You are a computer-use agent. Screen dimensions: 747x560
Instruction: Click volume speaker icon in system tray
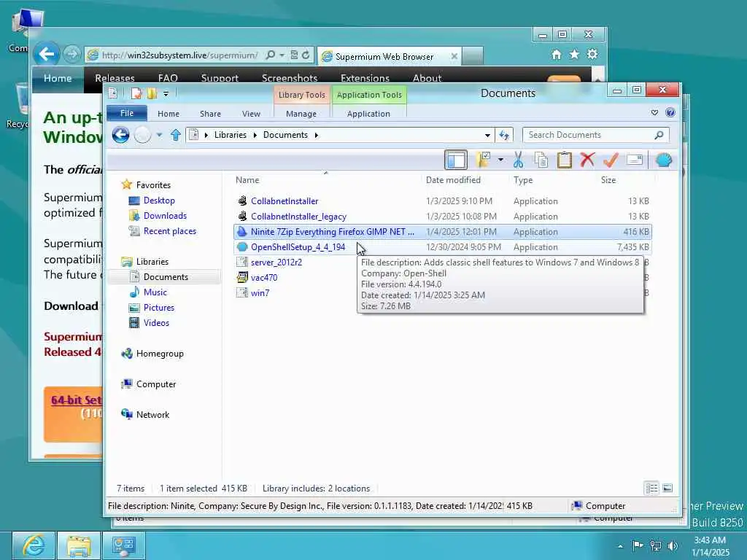coord(673,545)
